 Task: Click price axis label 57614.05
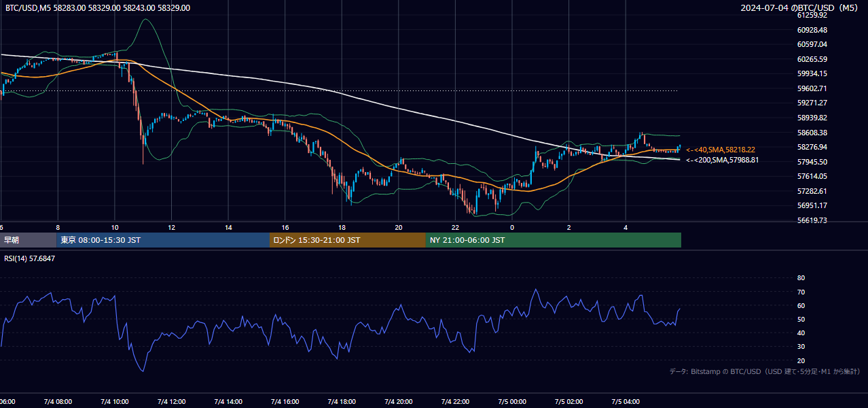point(812,176)
